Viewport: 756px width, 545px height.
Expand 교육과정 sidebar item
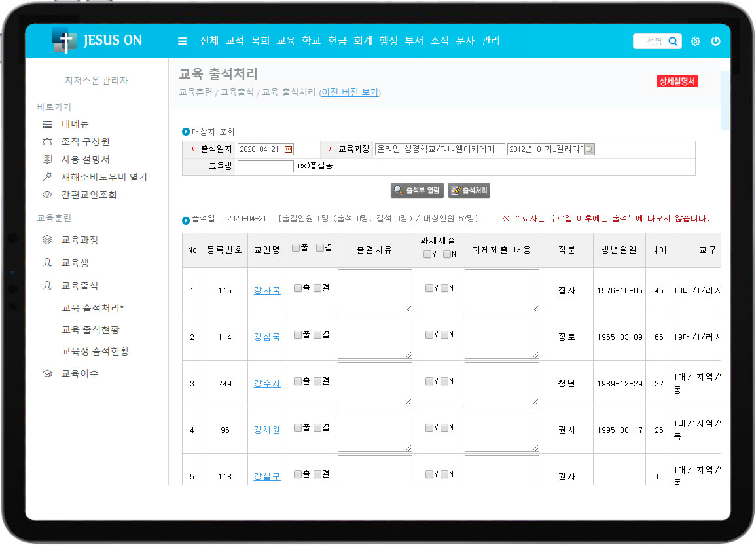point(79,240)
